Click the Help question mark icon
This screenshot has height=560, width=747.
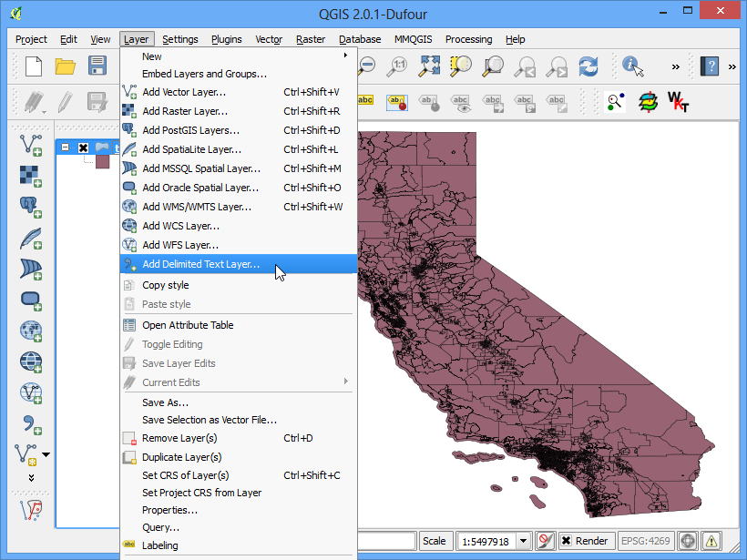coord(710,66)
